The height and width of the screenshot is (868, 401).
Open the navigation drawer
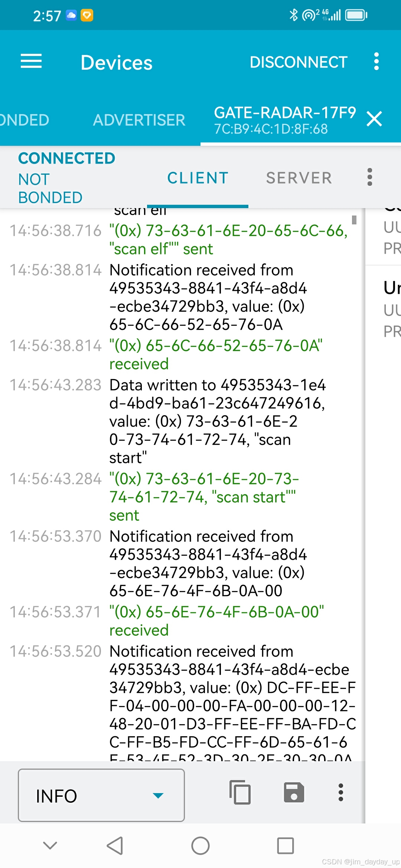31,61
